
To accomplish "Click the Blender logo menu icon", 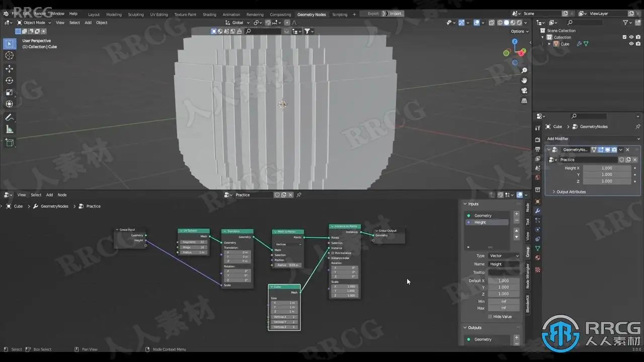I will [7, 14].
